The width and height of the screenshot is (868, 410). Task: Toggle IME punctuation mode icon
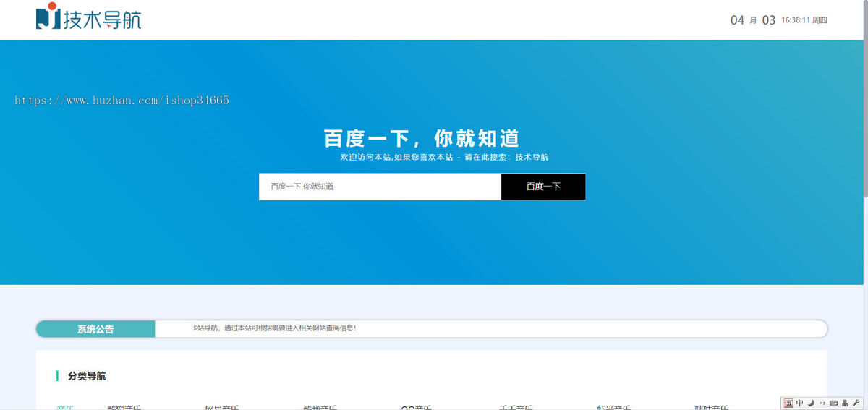click(x=822, y=403)
